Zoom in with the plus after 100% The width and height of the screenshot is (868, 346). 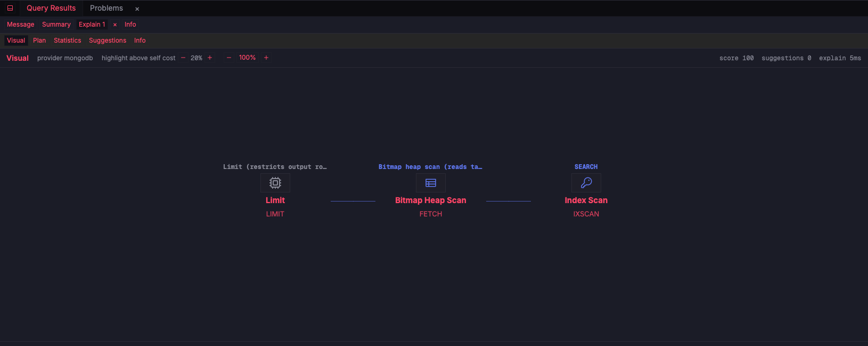pyautogui.click(x=266, y=58)
